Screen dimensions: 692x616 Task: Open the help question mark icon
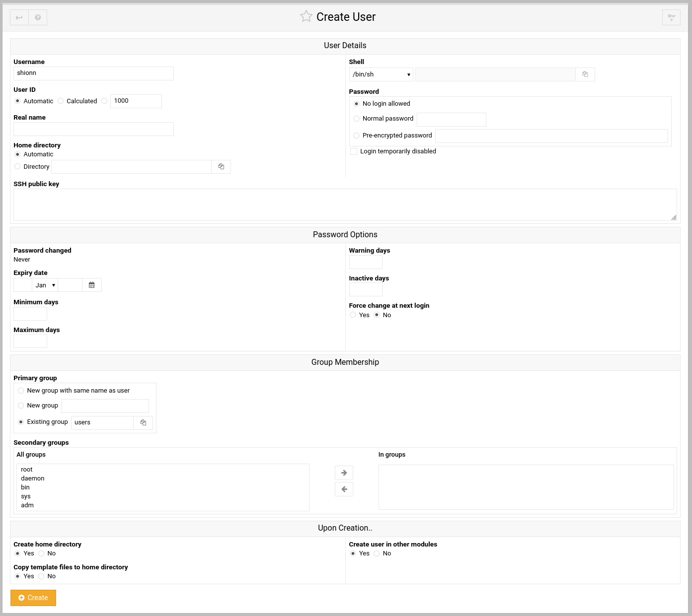(38, 17)
